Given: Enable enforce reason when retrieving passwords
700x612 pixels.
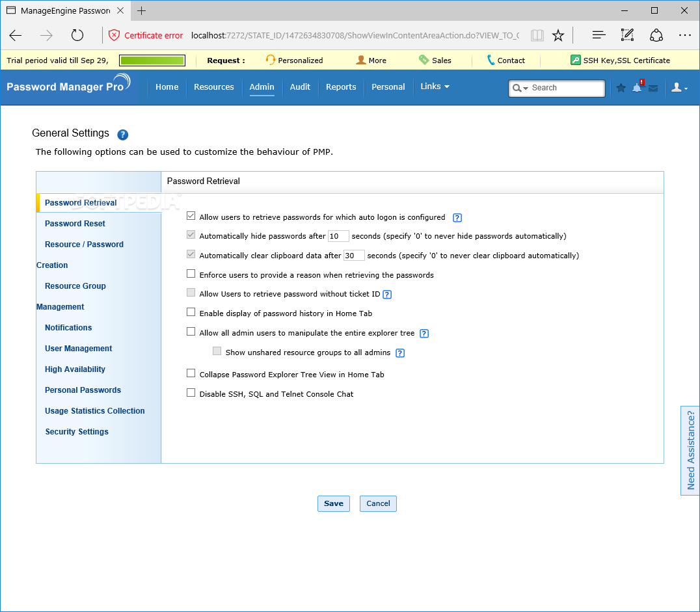Looking at the screenshot, I should pyautogui.click(x=191, y=274).
